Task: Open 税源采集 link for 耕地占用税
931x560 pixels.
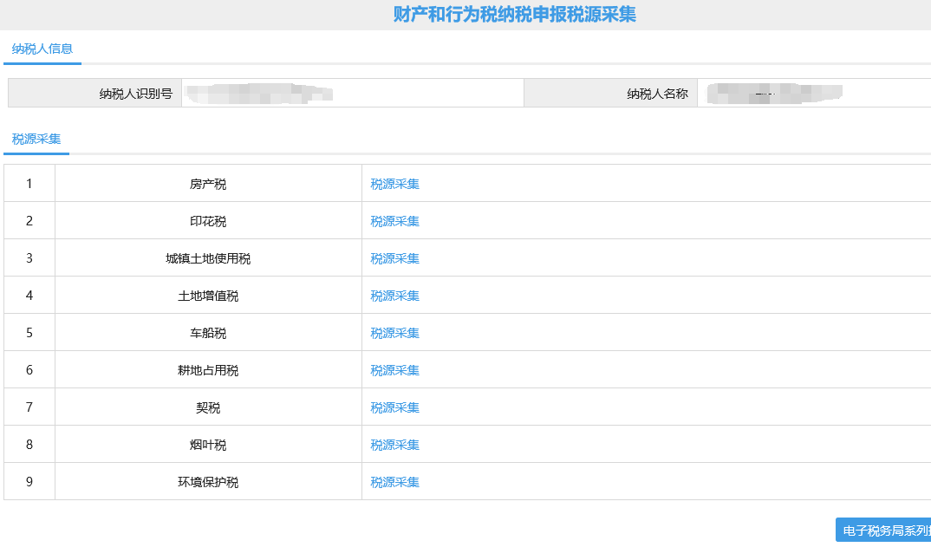Action: coord(394,370)
